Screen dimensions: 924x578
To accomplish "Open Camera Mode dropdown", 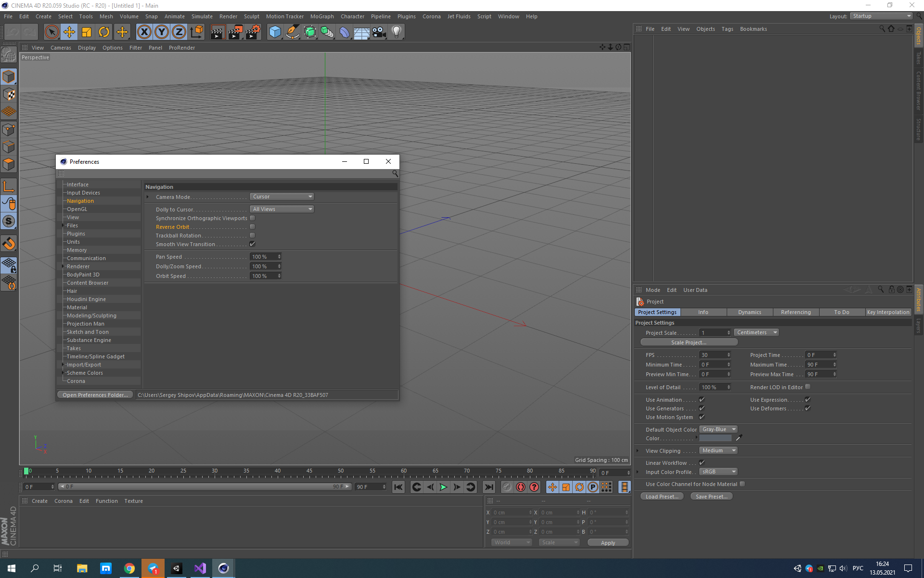I will 282,197.
